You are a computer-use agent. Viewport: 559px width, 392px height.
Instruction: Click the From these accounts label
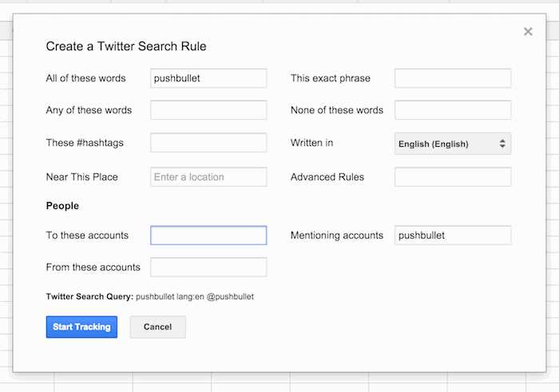[x=93, y=267]
